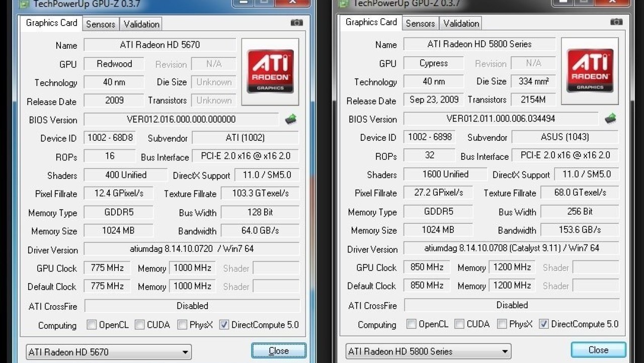Image resolution: width=644 pixels, height=363 pixels.
Task: Open Validation tab in HD 5670 window
Action: [141, 24]
